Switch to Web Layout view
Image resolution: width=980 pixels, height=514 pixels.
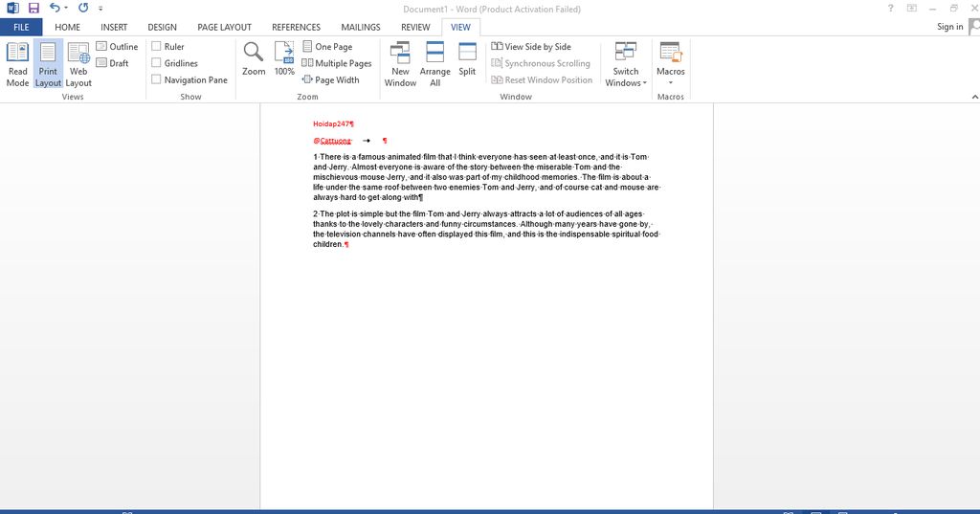[78, 64]
